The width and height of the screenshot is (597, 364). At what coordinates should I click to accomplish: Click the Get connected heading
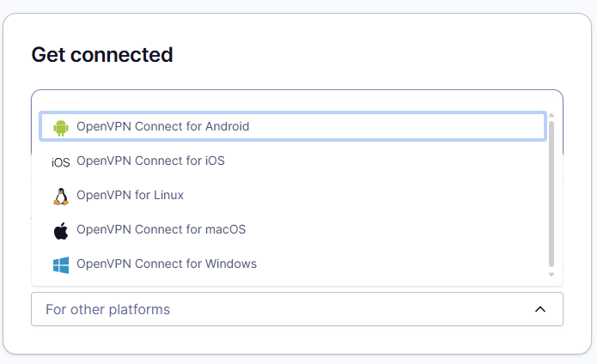[x=102, y=55]
